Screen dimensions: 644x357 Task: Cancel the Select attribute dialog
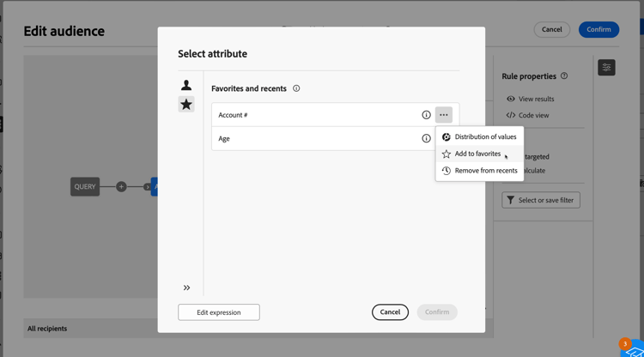tap(390, 312)
